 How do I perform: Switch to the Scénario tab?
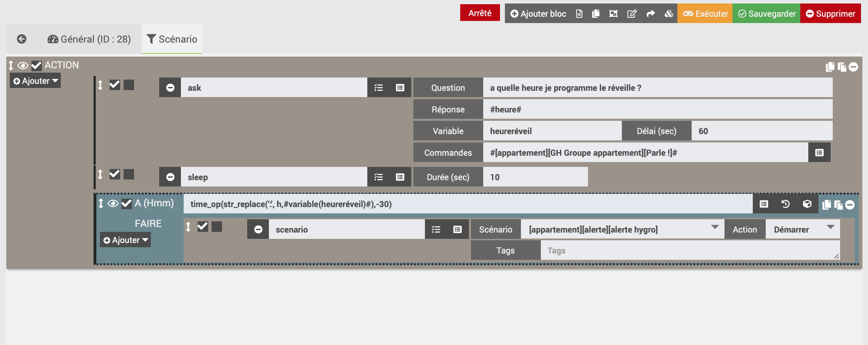click(x=172, y=39)
